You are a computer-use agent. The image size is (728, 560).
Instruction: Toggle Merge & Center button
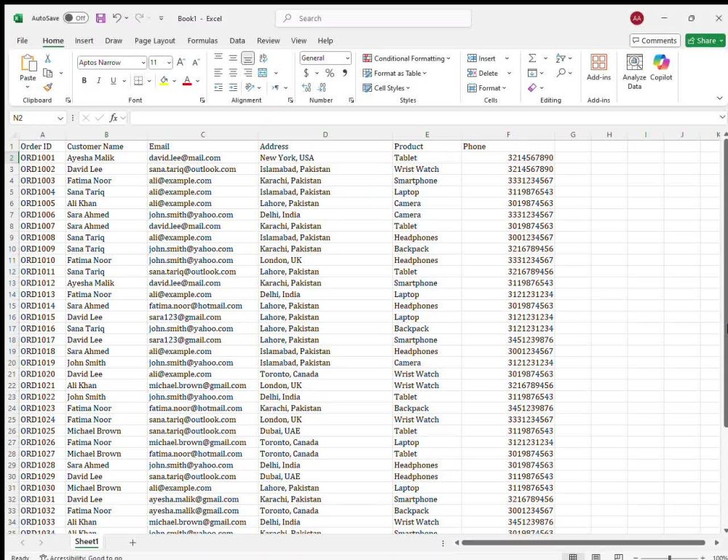click(263, 73)
